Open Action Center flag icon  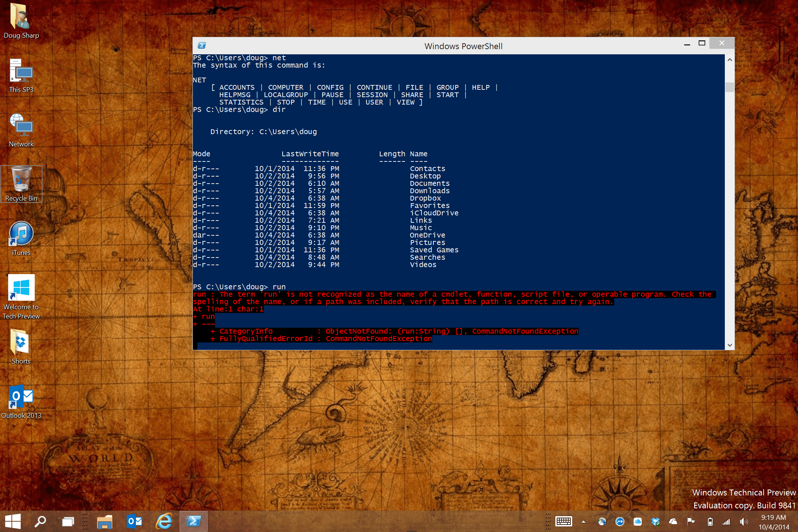(690, 522)
